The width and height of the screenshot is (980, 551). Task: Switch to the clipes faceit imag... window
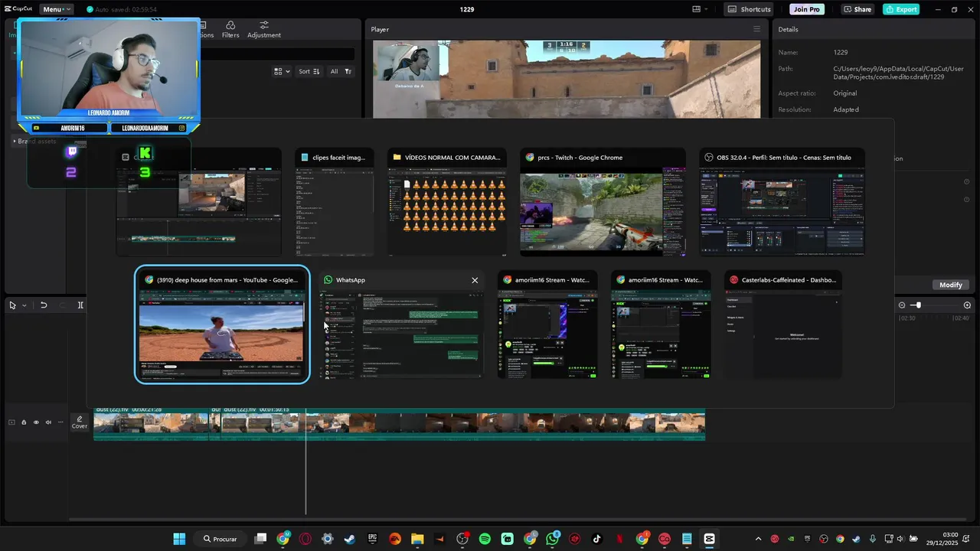pos(335,203)
